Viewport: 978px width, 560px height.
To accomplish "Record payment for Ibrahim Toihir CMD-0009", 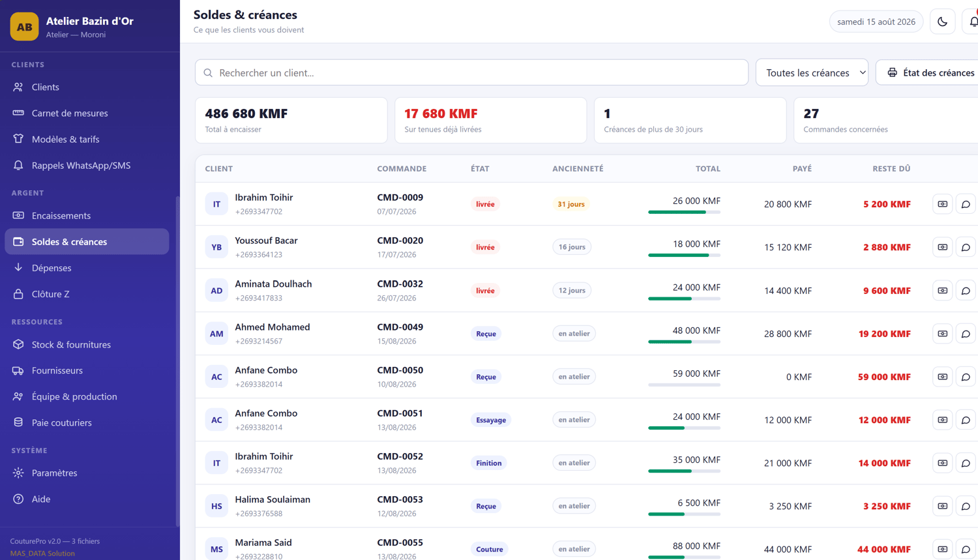I will click(942, 204).
